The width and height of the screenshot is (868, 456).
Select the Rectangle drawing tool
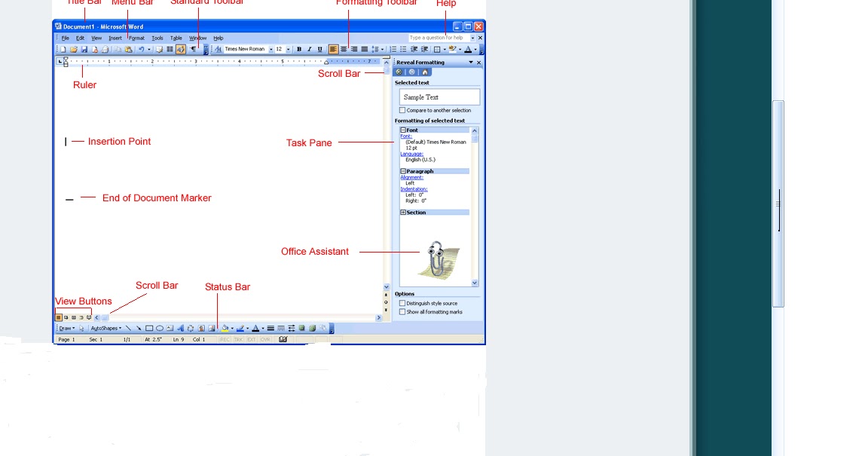coord(149,328)
